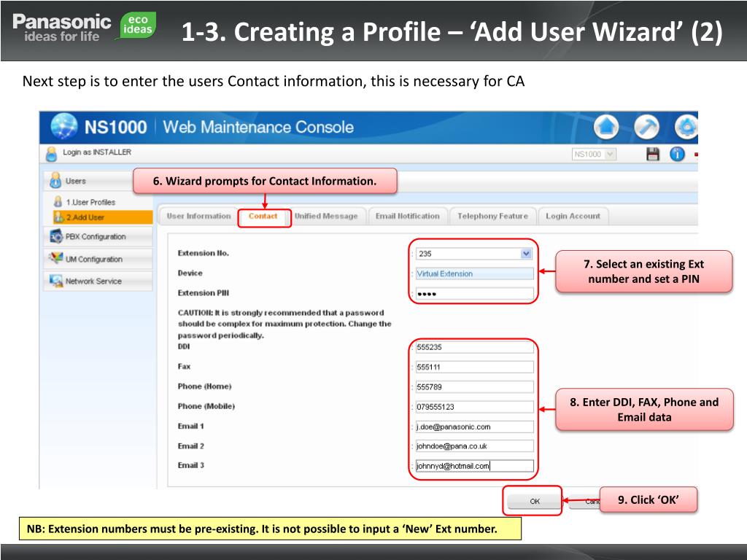Click the OK button
The height and width of the screenshot is (560, 747).
tap(535, 501)
